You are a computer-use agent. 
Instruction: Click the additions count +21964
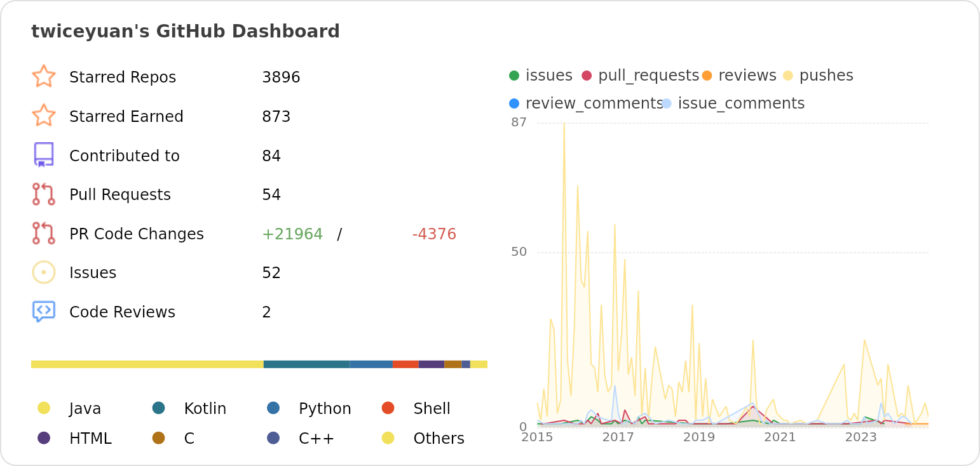click(x=292, y=234)
